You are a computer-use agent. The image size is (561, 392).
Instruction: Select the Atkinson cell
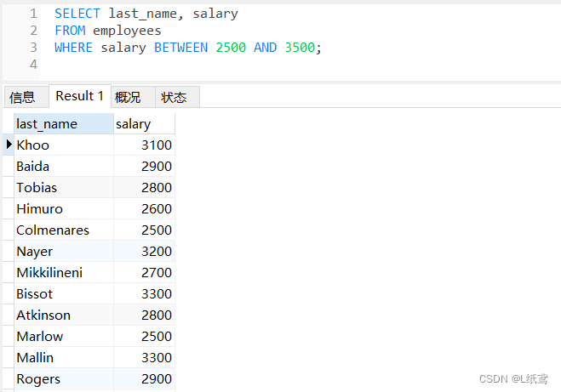(64, 315)
